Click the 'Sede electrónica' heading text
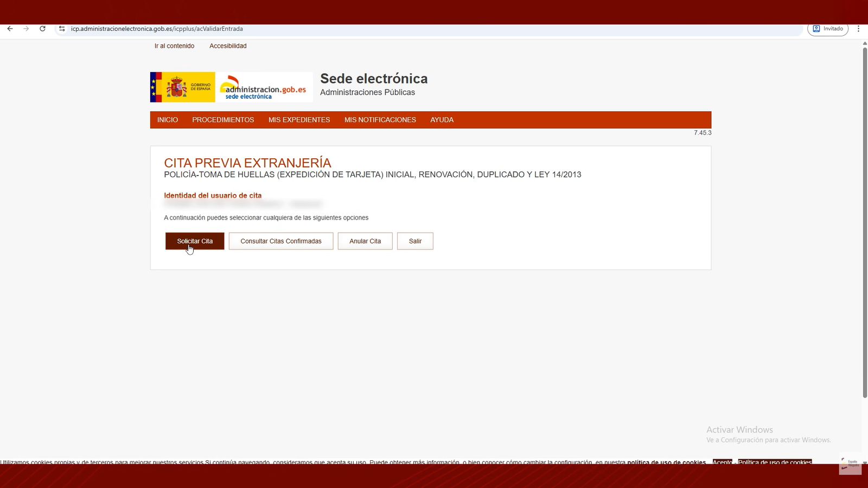The height and width of the screenshot is (488, 868). pos(374,79)
